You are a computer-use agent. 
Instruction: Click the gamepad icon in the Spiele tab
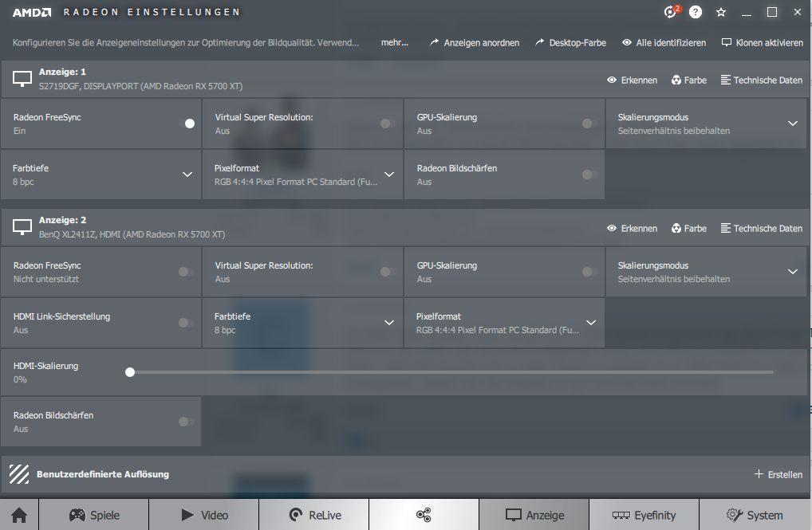[77, 515]
